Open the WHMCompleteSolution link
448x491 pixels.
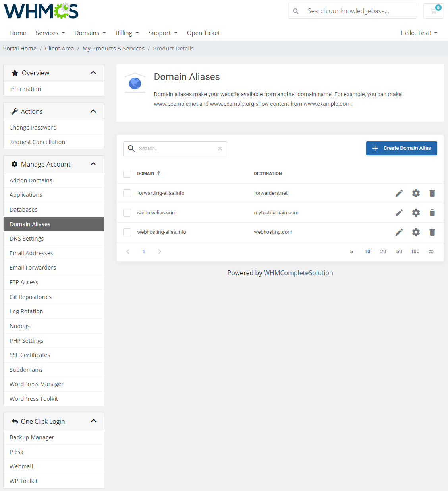pyautogui.click(x=298, y=273)
